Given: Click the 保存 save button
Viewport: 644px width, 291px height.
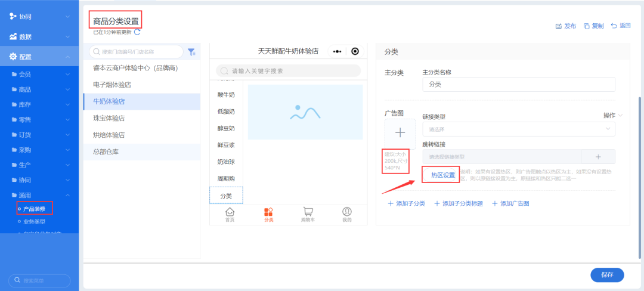Looking at the screenshot, I should [607, 275].
